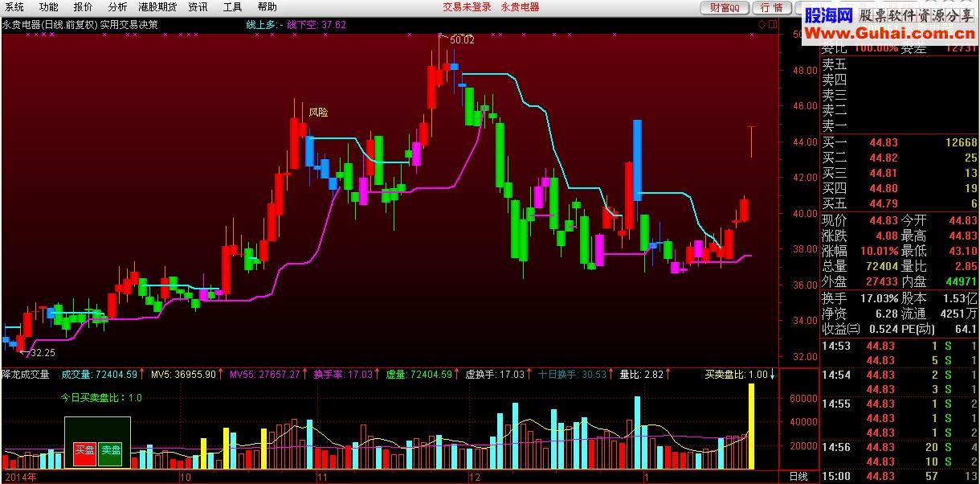Click the 涨幅 10.01% field

pos(860,251)
